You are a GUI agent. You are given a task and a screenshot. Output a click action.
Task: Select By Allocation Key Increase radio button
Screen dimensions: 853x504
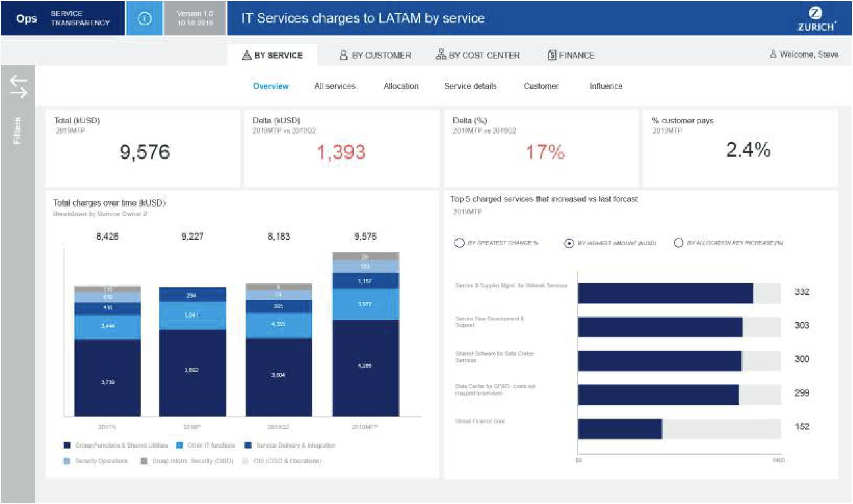point(678,243)
